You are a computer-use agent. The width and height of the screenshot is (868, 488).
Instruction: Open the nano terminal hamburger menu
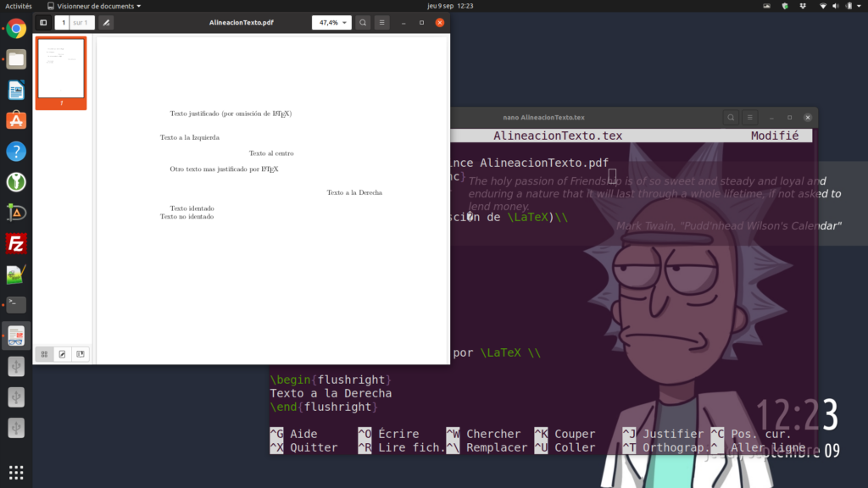750,117
